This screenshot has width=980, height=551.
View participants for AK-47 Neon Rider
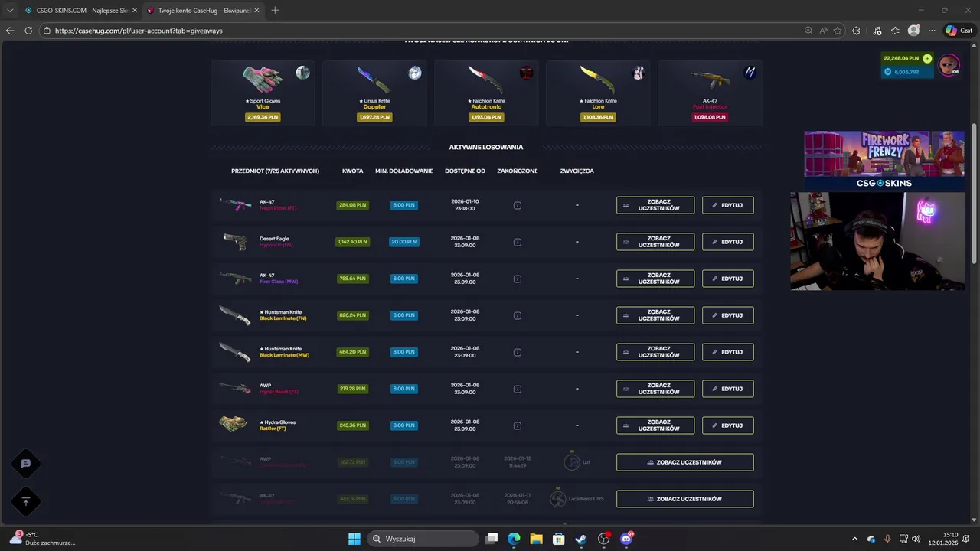coord(655,205)
